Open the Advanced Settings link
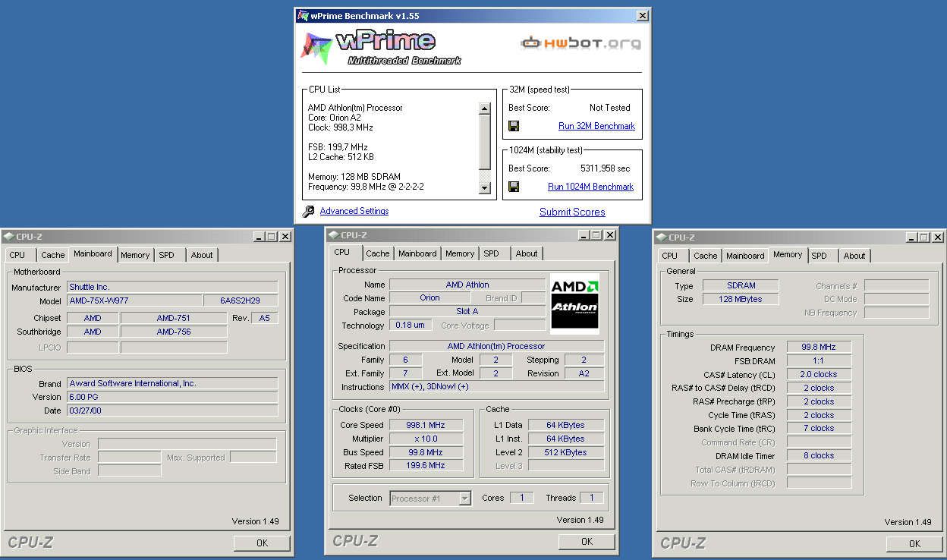This screenshot has height=560, width=947. point(354,211)
